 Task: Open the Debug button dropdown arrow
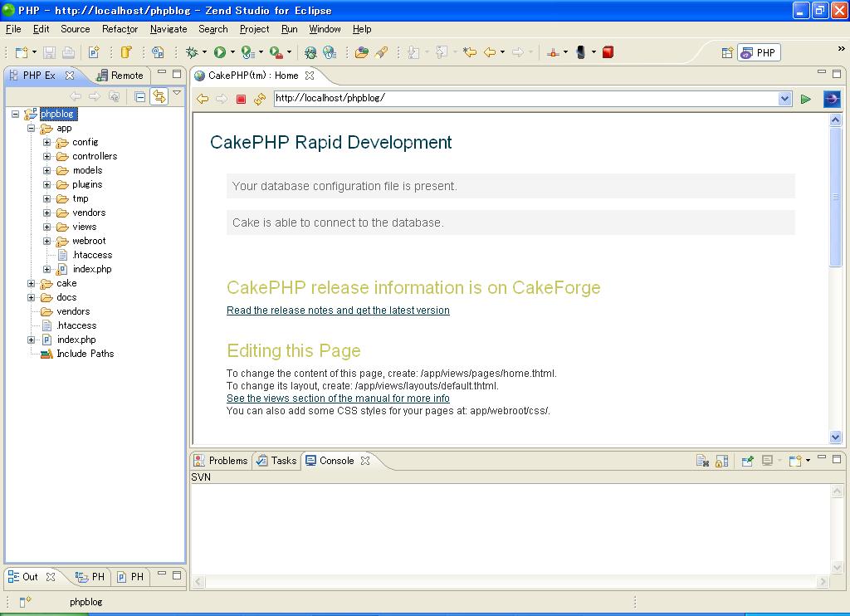click(x=204, y=52)
